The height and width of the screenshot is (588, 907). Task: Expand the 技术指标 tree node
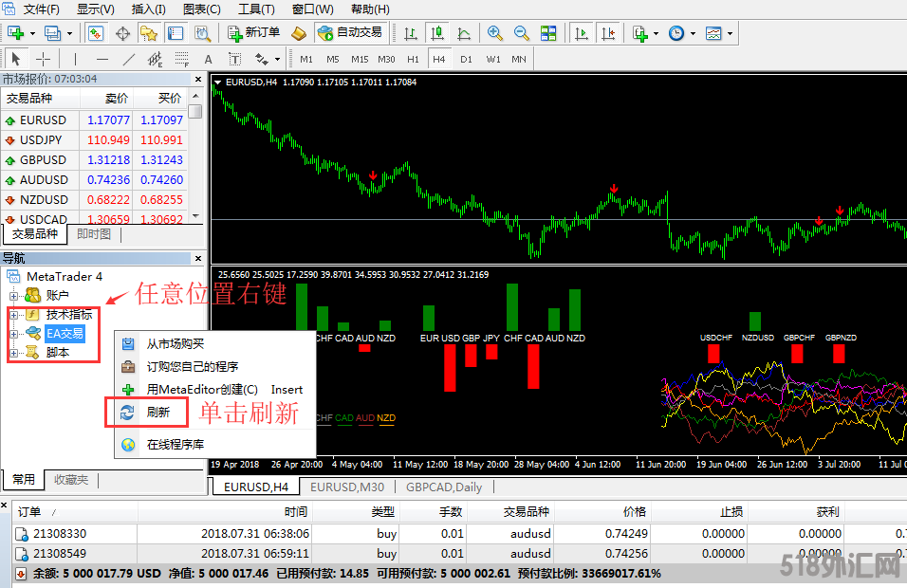point(13,315)
